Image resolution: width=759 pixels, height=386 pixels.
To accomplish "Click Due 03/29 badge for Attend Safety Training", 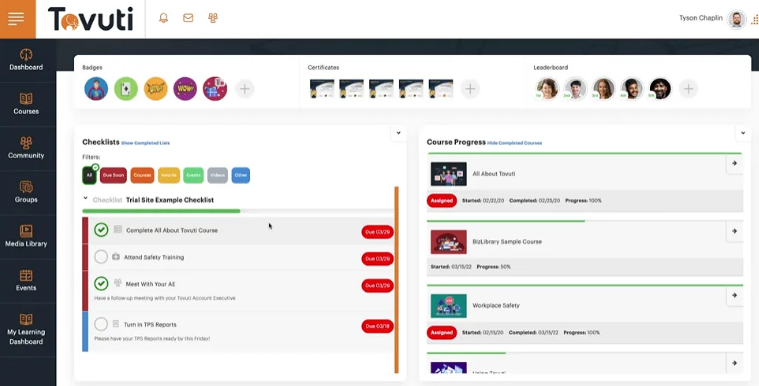I will (x=378, y=259).
